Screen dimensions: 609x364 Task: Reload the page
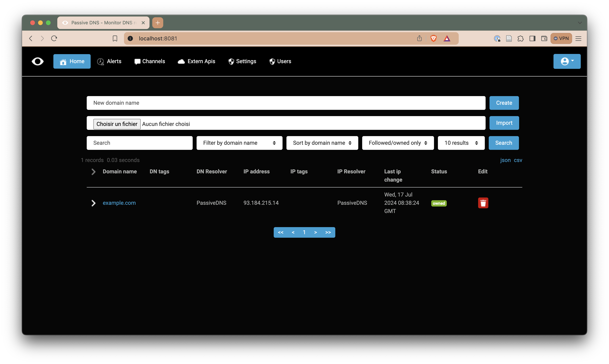(x=54, y=38)
